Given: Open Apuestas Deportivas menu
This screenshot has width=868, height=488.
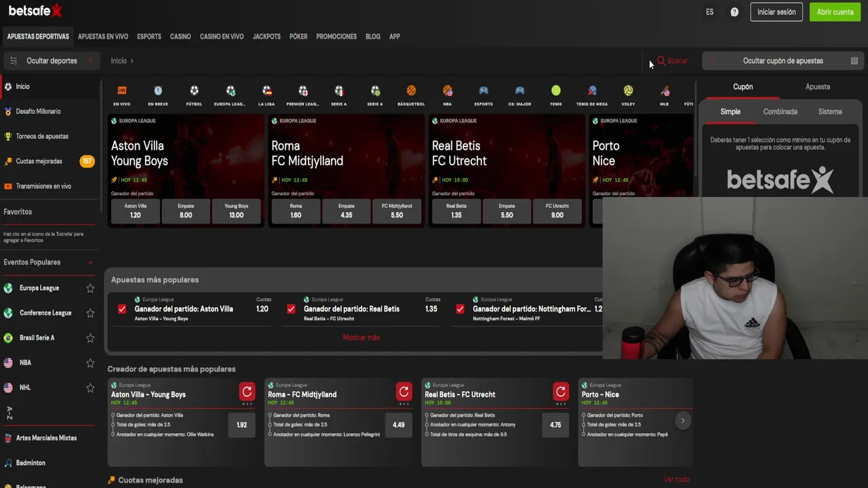Looking at the screenshot, I should coord(38,37).
